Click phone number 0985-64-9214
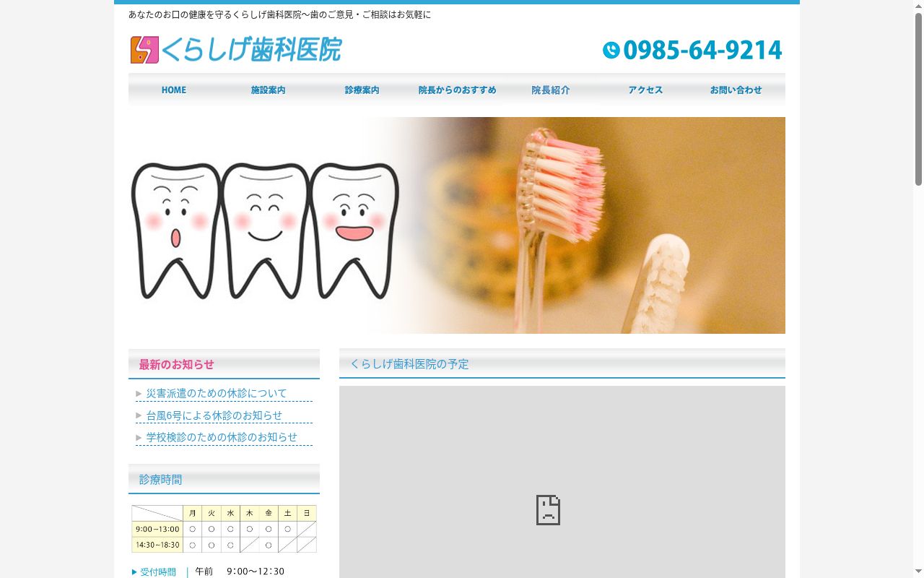The height and width of the screenshot is (578, 924). [702, 50]
